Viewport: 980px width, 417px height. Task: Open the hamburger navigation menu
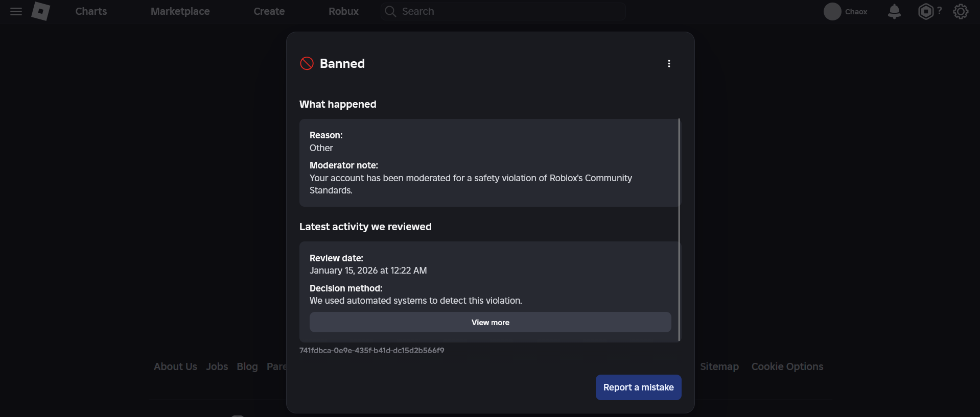pos(16,11)
